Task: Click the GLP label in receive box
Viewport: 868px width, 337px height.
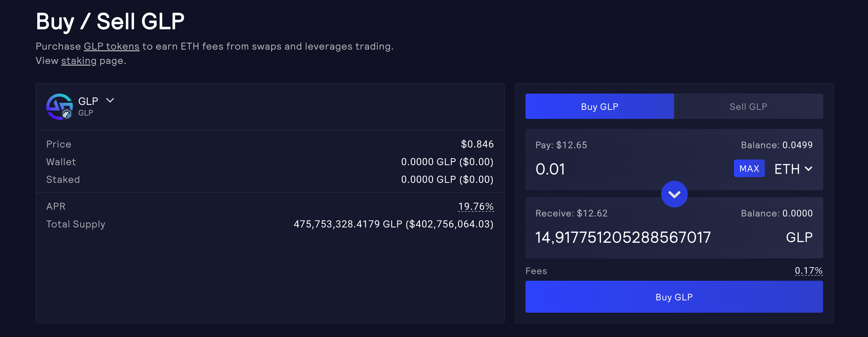Action: pos(799,237)
